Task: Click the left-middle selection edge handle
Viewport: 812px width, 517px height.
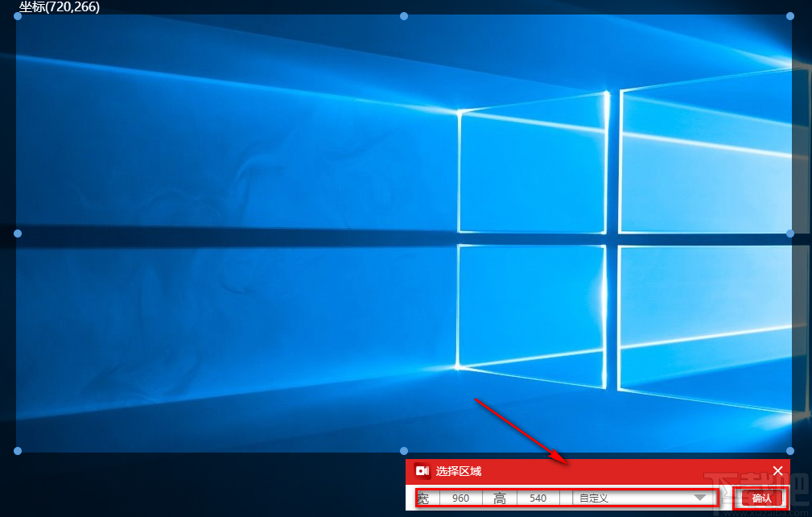Action: pos(18,234)
